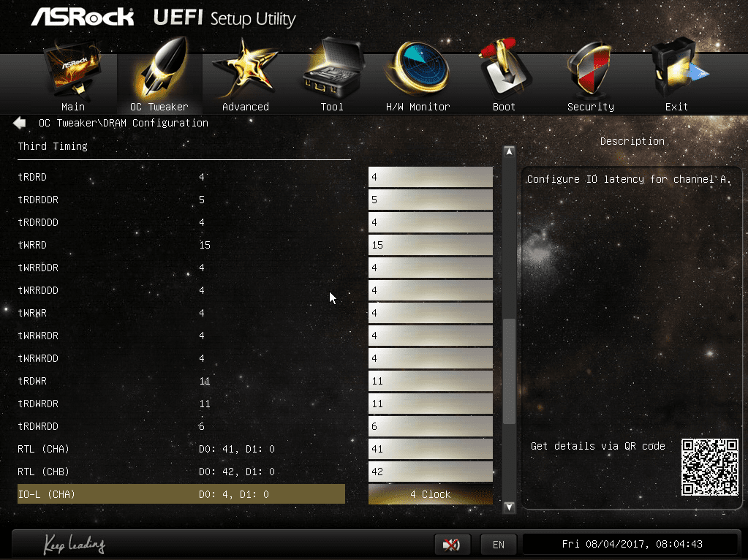Change language with the EN button

tap(499, 544)
